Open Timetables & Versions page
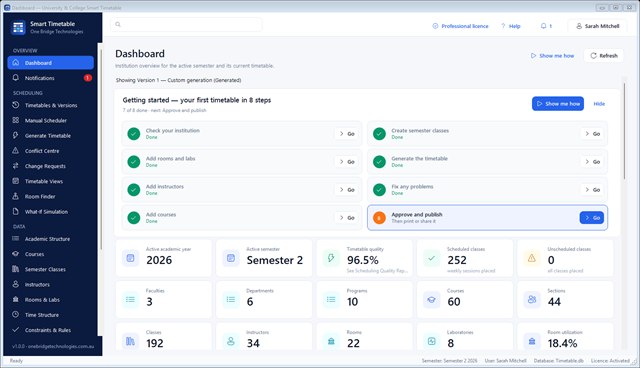 click(x=50, y=105)
